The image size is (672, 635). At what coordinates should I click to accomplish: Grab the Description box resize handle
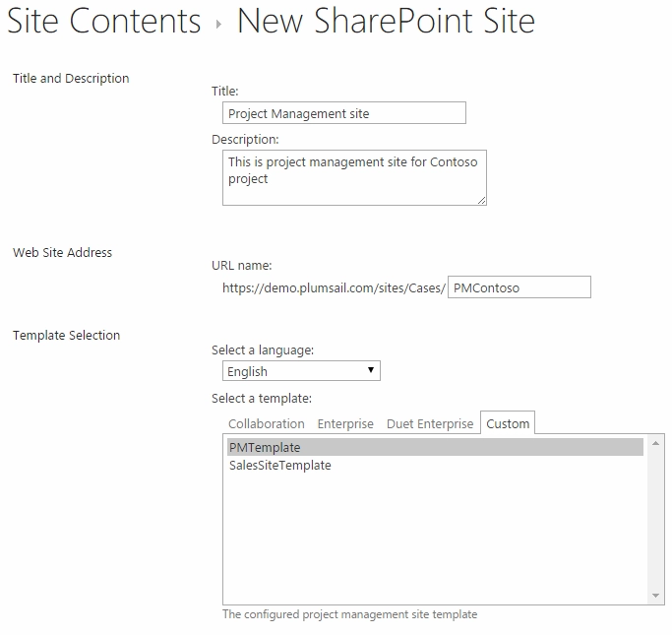(482, 201)
